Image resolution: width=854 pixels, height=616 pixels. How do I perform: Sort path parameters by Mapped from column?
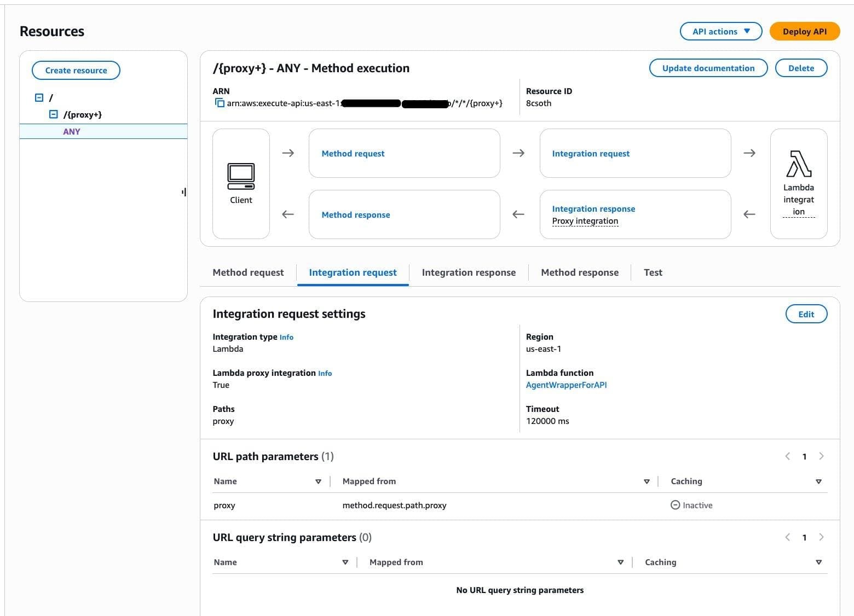point(647,481)
